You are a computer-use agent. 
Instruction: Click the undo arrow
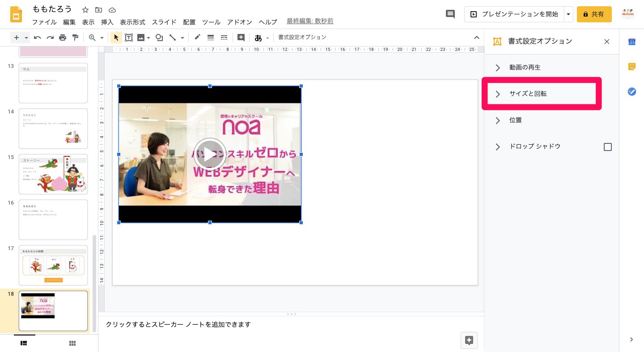click(x=38, y=38)
